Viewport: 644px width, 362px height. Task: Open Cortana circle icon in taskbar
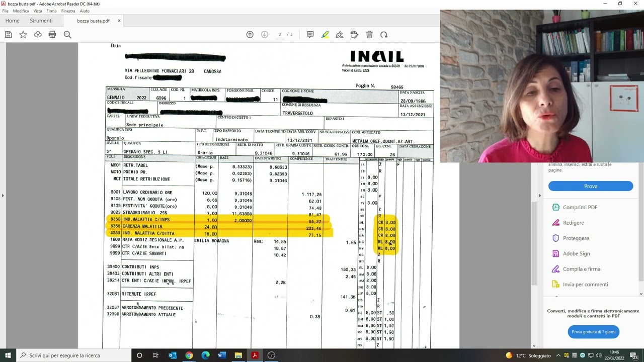pos(139,355)
